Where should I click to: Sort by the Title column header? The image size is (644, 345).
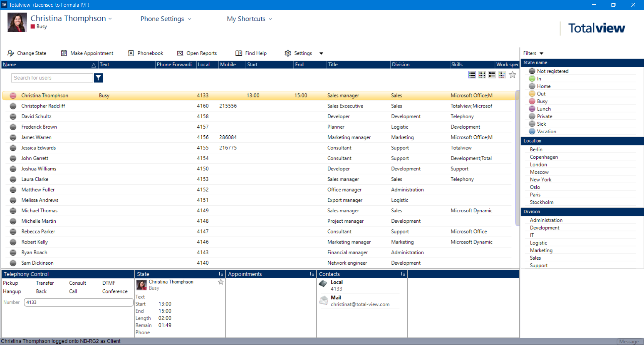tap(359, 65)
